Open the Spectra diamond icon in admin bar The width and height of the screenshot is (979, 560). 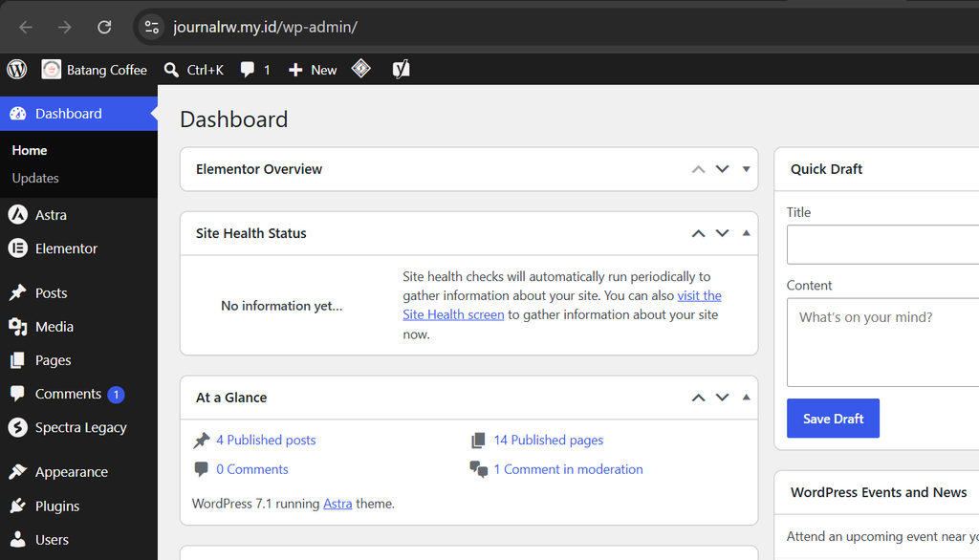360,69
